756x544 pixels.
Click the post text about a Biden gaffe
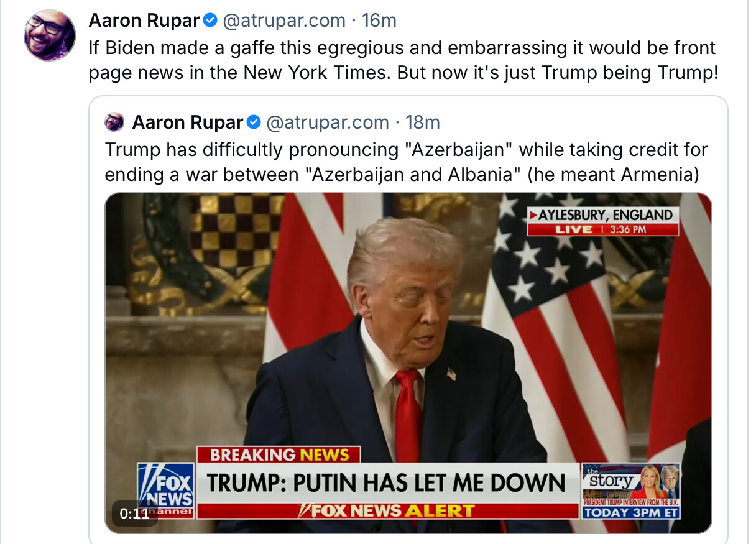tap(403, 60)
